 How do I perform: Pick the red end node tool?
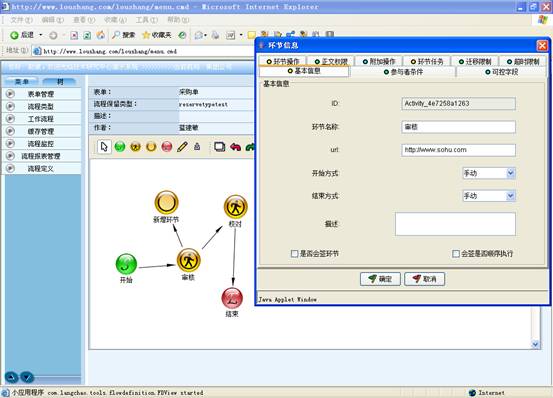[x=167, y=147]
